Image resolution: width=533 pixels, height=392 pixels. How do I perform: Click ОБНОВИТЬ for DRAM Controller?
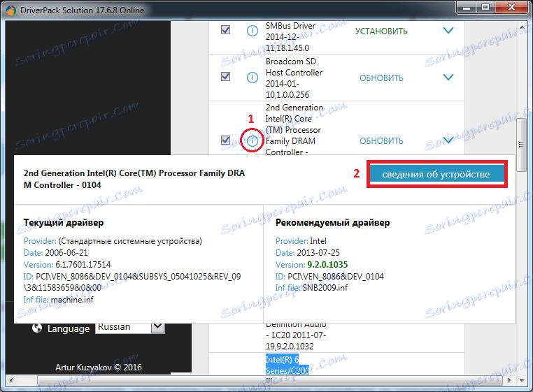(381, 141)
